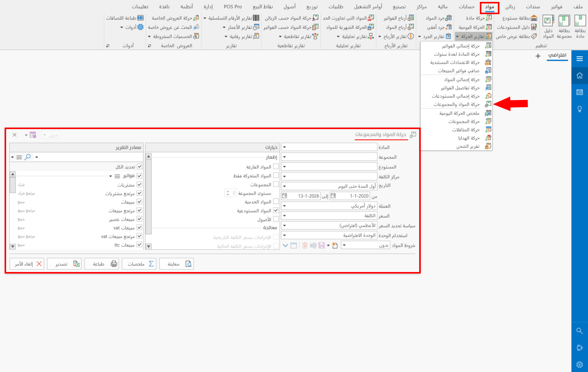Switch to the فواتير ribbon tab
The width and height of the screenshot is (588, 372).
tap(556, 7)
